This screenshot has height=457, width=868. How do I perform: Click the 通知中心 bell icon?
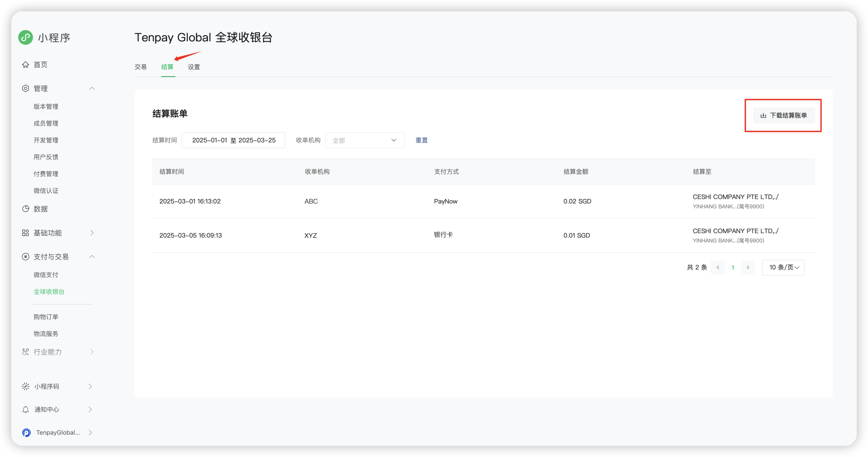pos(26,410)
